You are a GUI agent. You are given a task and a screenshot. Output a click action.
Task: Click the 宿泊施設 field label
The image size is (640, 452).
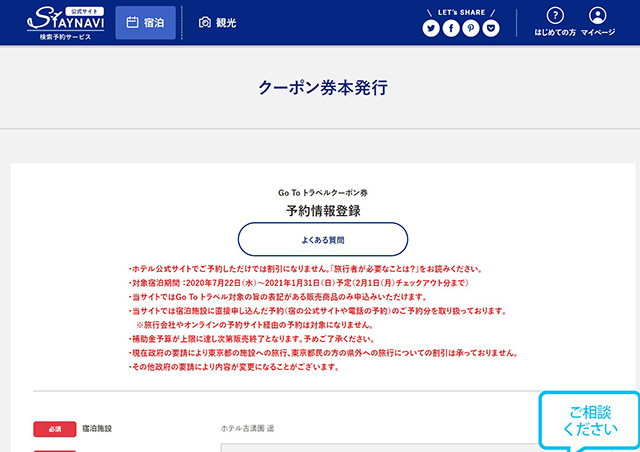coord(97,428)
